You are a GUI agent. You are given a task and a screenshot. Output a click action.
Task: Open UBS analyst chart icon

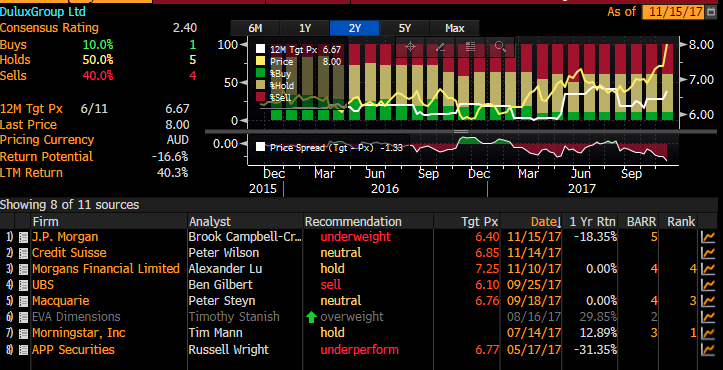[707, 286]
